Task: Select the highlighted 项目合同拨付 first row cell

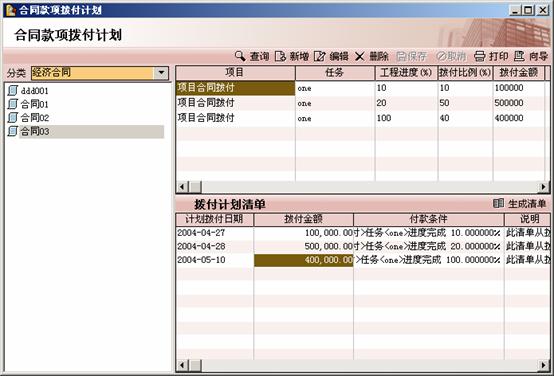Action: (x=235, y=88)
